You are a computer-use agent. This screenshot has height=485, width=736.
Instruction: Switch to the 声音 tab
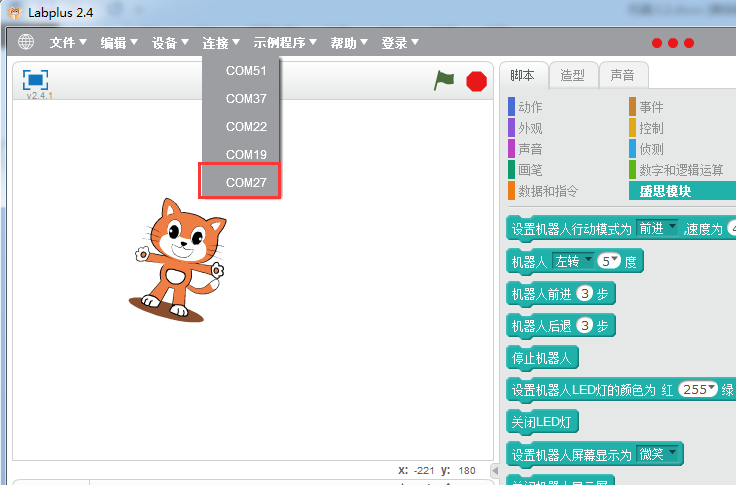point(623,75)
